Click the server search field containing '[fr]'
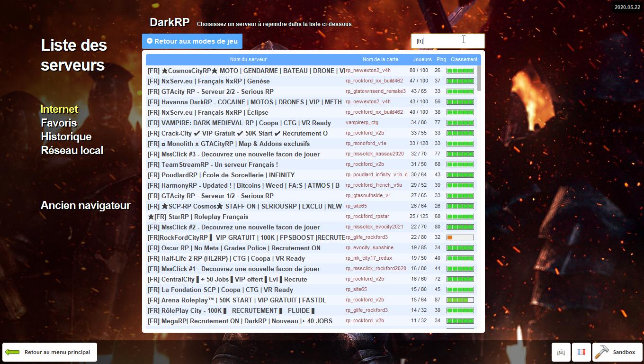 447,41
